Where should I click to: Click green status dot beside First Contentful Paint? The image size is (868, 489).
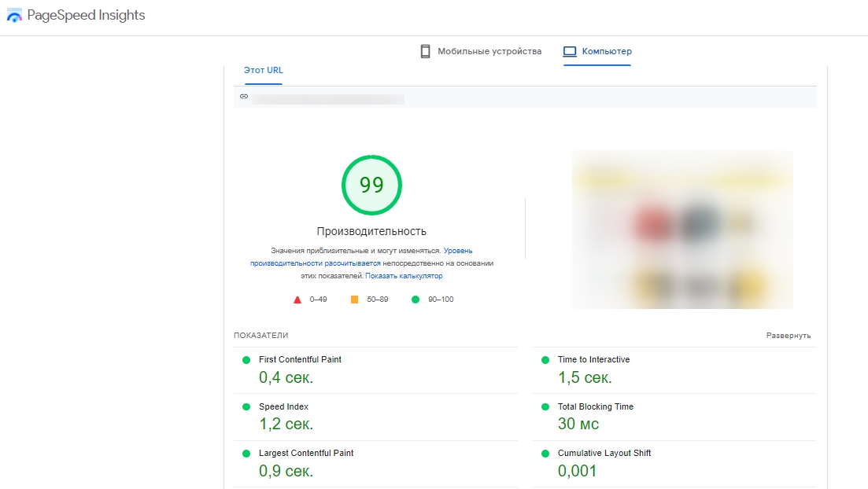pos(246,360)
